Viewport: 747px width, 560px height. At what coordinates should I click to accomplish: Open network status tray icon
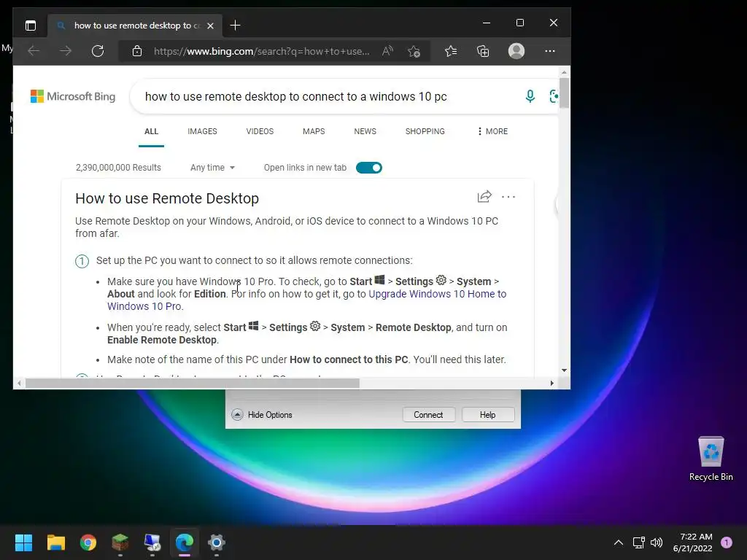pos(639,542)
